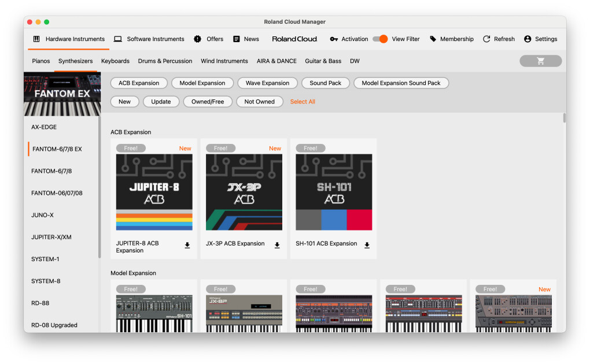Toggle the ACB Expansion filter
The image size is (590, 364).
(x=139, y=83)
